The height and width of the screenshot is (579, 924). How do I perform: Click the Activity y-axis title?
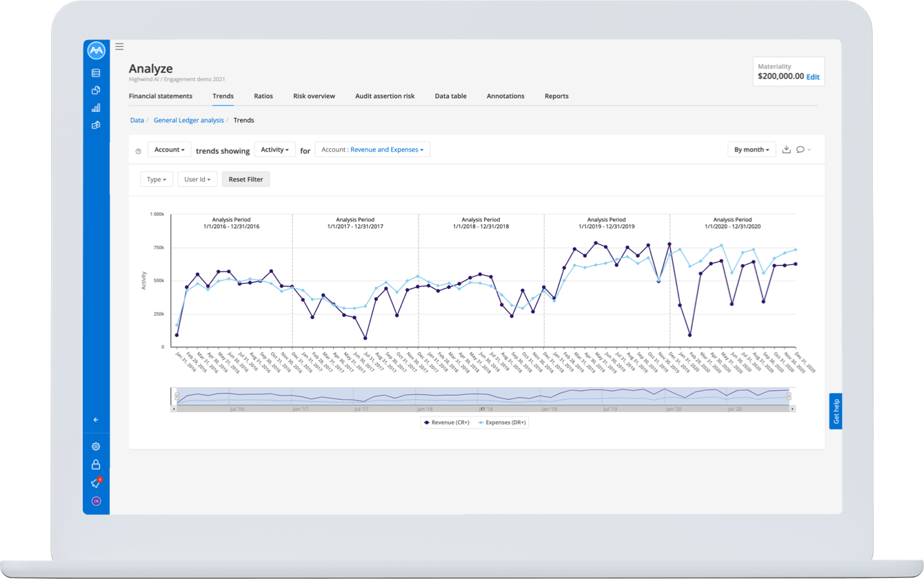(144, 281)
